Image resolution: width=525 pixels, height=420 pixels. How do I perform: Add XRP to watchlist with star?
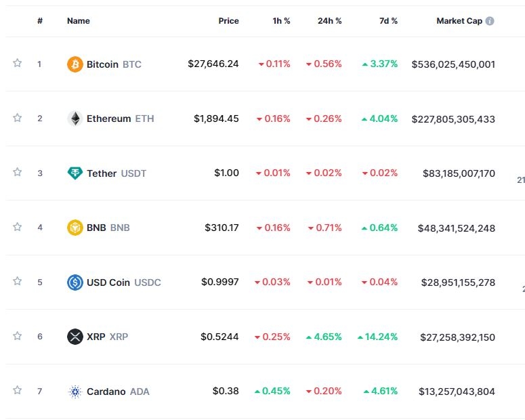point(18,336)
